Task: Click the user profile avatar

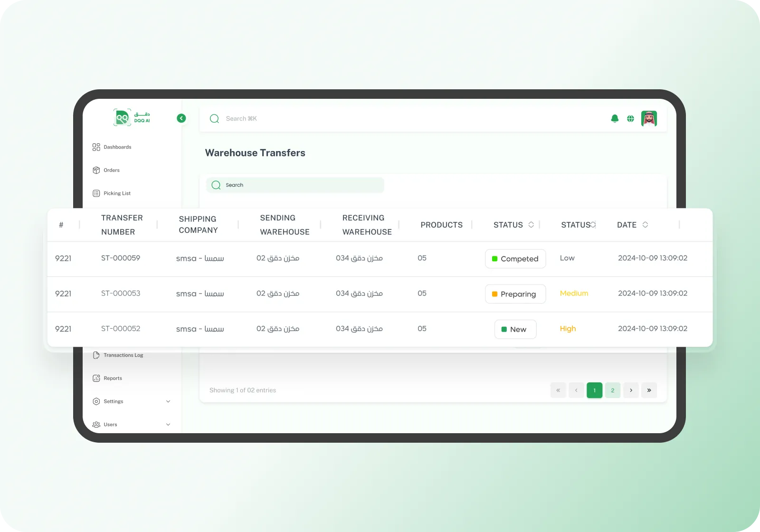Action: [649, 118]
